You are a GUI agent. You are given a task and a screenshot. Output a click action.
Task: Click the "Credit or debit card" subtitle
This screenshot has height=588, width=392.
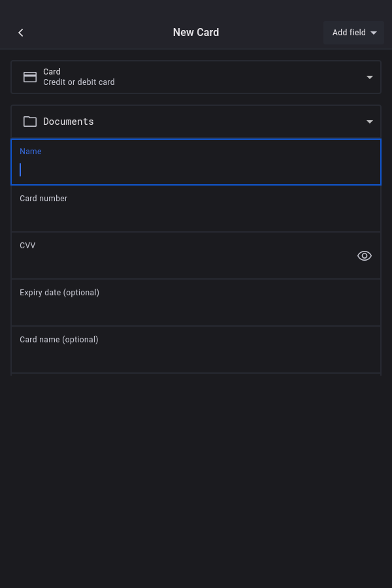[x=79, y=82]
